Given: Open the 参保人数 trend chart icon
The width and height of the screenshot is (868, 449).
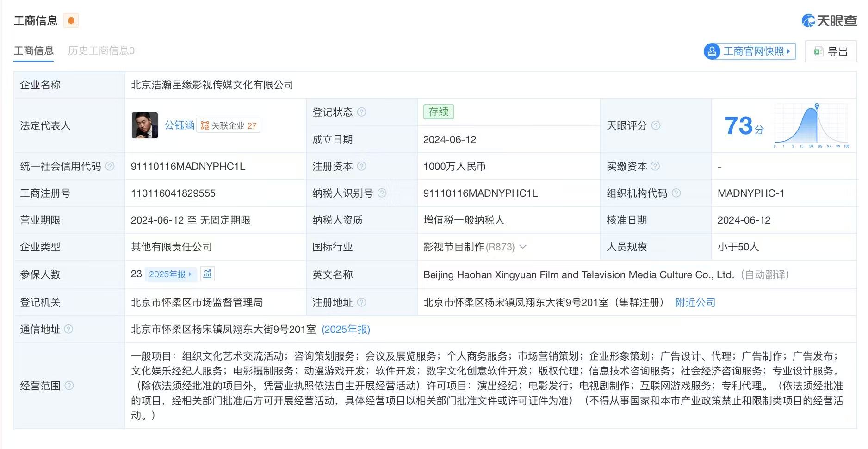Looking at the screenshot, I should point(207,274).
